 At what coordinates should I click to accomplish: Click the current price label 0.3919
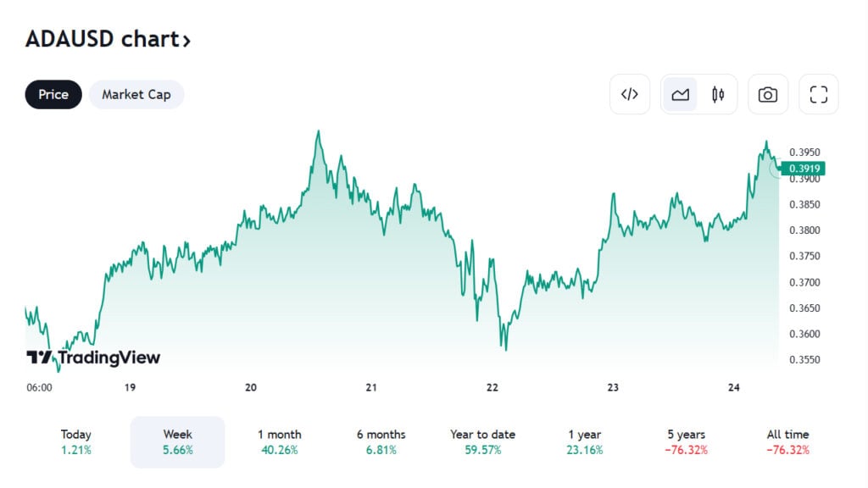(x=804, y=169)
